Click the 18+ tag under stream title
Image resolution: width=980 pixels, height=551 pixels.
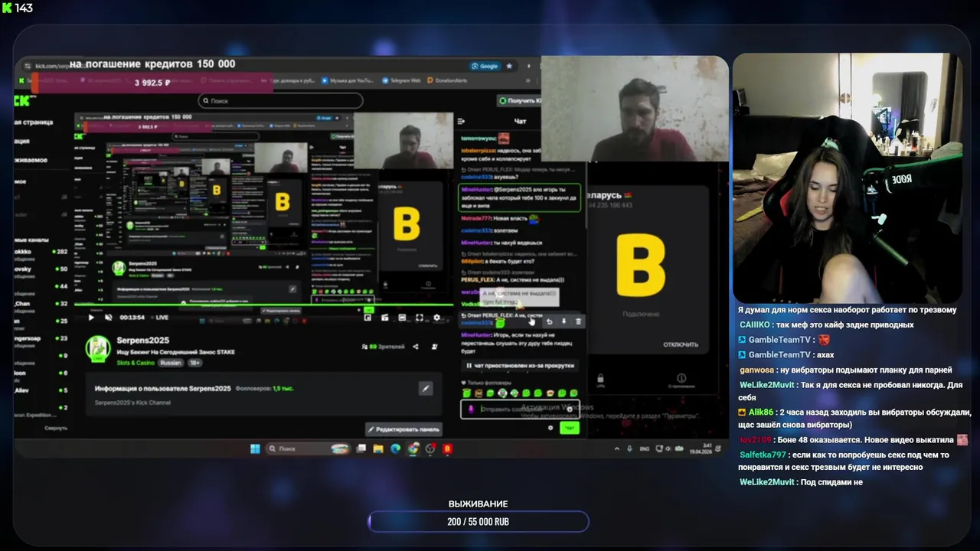point(194,363)
